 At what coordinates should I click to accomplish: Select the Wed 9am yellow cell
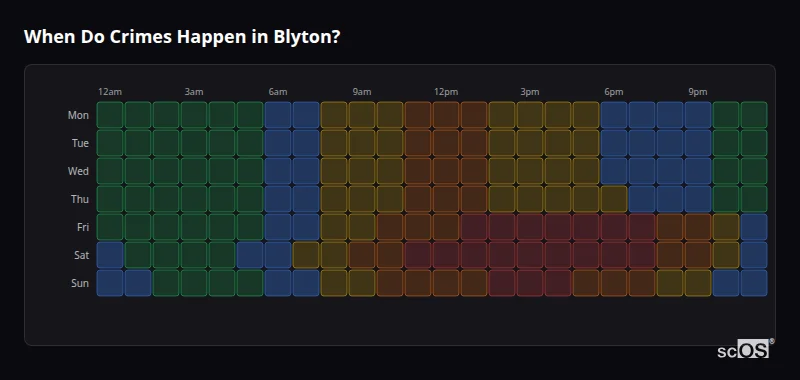point(362,171)
